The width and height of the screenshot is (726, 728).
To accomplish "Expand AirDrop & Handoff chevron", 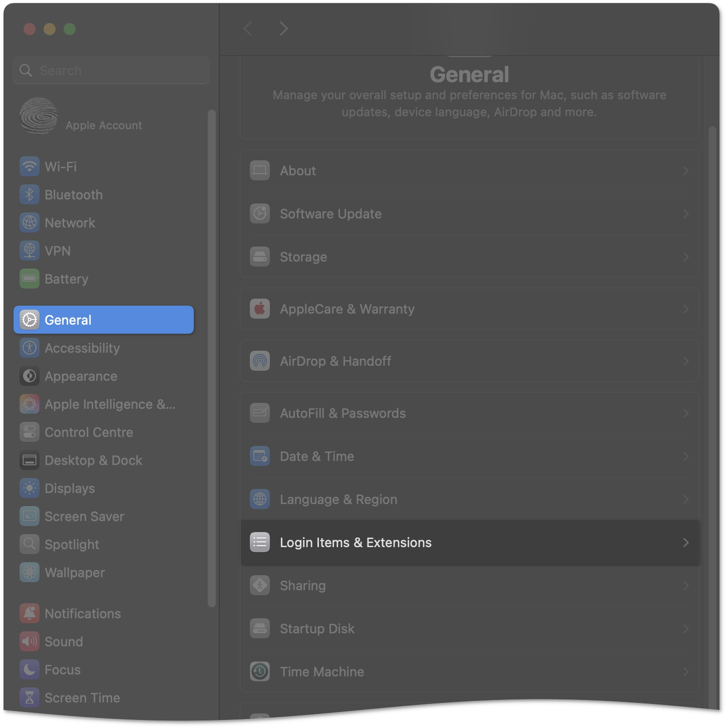I will (686, 361).
